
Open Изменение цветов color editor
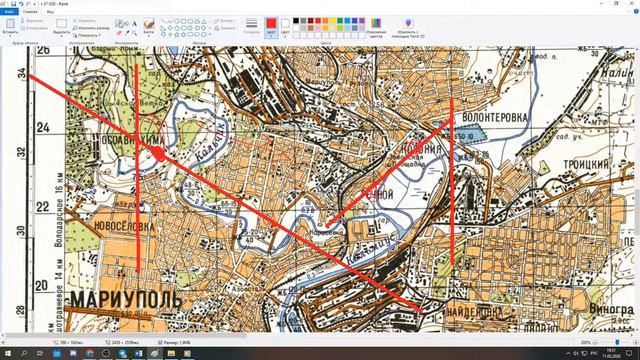(376, 28)
